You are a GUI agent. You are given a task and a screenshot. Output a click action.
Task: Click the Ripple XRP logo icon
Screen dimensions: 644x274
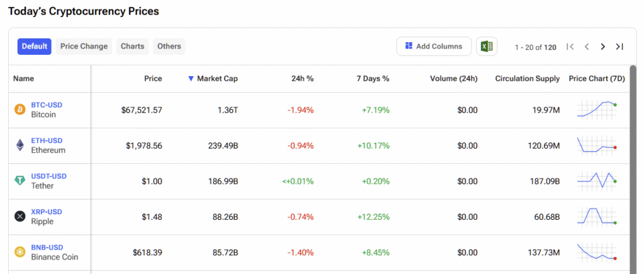[19, 217]
